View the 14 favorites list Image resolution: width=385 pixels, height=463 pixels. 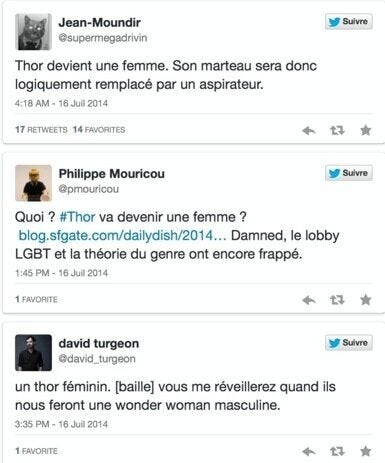pos(99,129)
